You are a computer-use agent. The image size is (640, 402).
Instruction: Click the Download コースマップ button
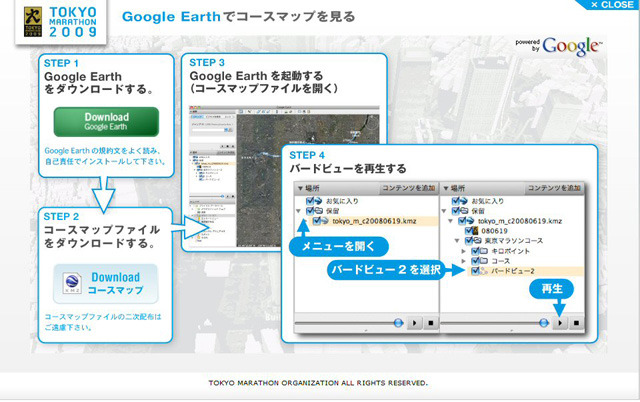(x=106, y=284)
